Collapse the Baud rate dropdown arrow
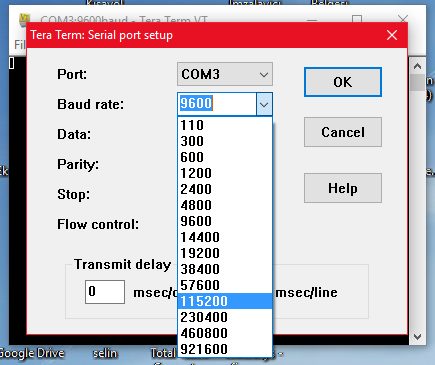 264,104
